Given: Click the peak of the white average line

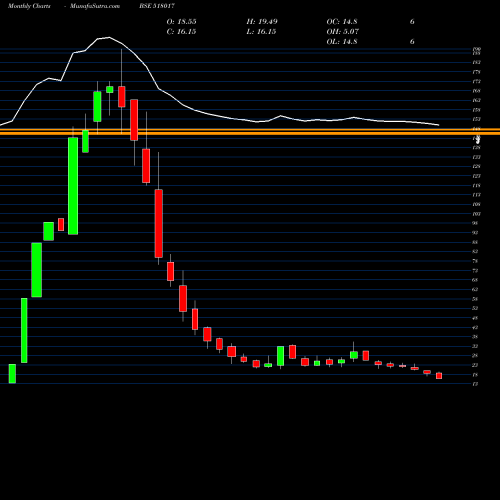Looking at the screenshot, I should [109, 37].
